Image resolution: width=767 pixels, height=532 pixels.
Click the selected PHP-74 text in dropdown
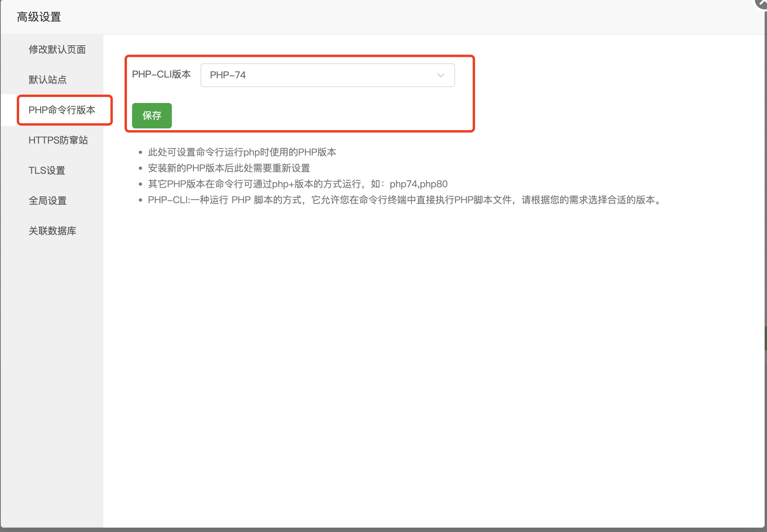point(228,75)
